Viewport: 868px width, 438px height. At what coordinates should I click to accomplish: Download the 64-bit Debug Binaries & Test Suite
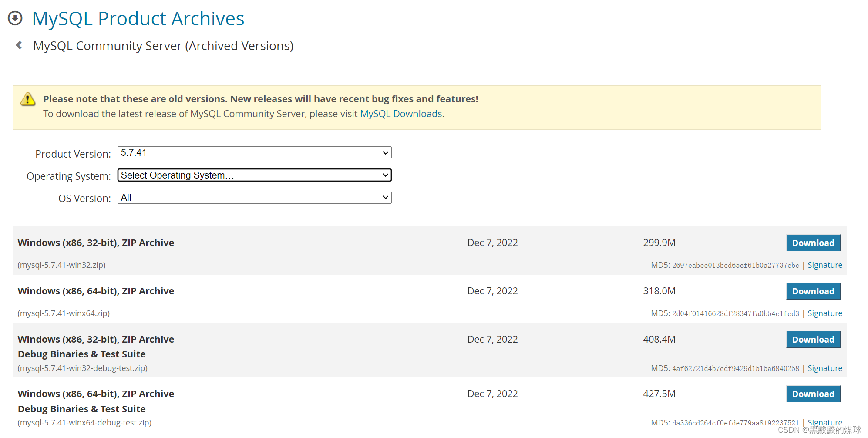[x=813, y=394]
